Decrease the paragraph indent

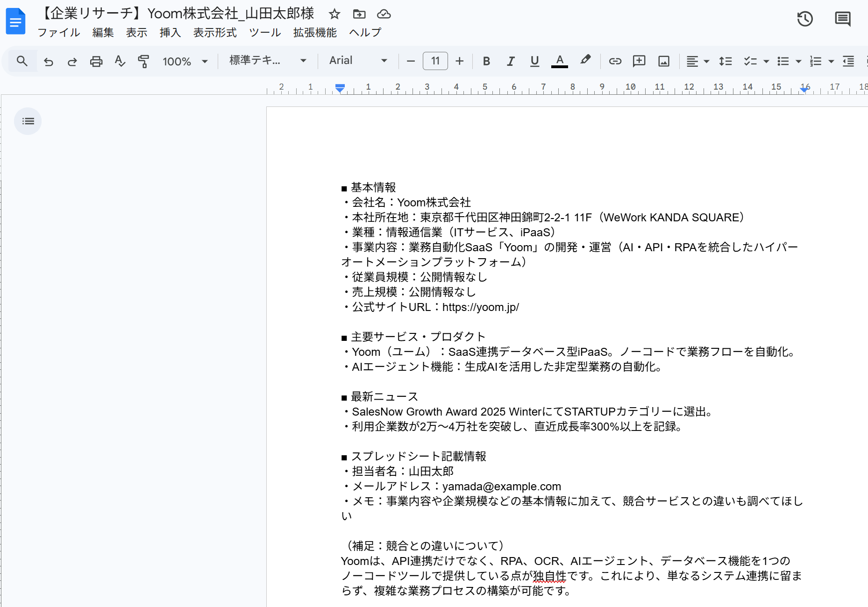point(848,61)
